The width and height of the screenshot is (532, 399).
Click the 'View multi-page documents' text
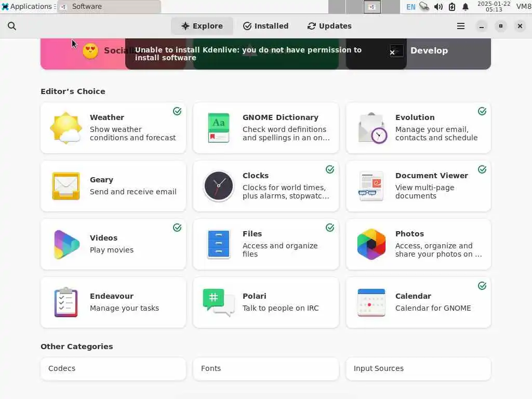(424, 192)
